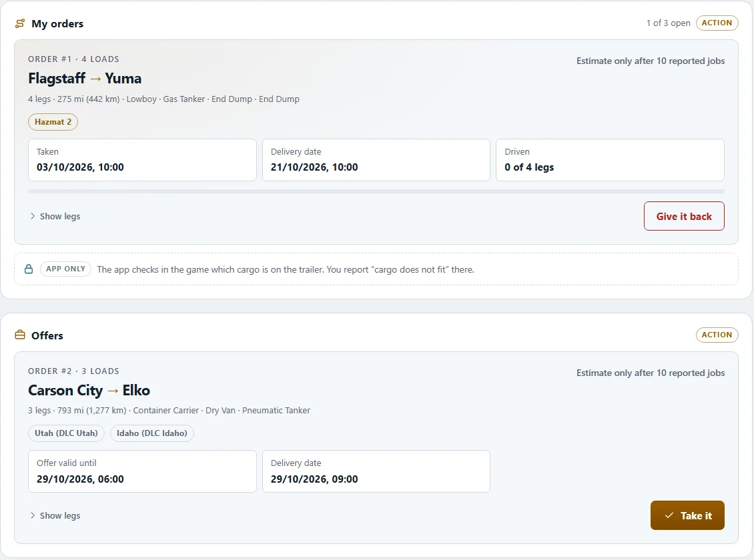Click the ORDER #1 · 4 LOADS label
This screenshot has height=560, width=754.
point(73,59)
